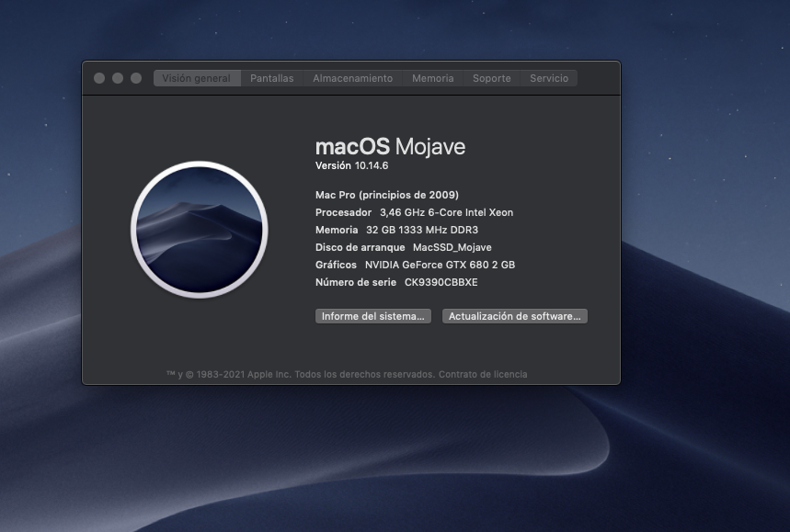Click the version text 'Versión 10.14.6'

tap(351, 165)
